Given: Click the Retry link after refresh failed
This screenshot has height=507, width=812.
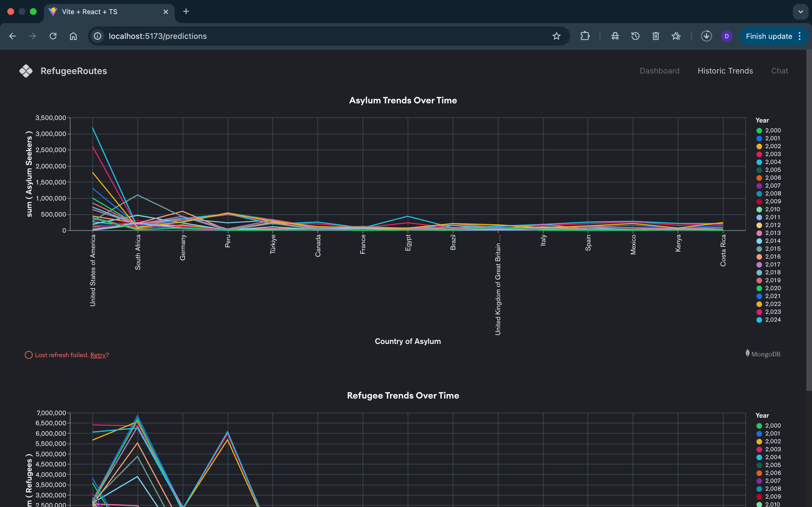Looking at the screenshot, I should coord(98,355).
